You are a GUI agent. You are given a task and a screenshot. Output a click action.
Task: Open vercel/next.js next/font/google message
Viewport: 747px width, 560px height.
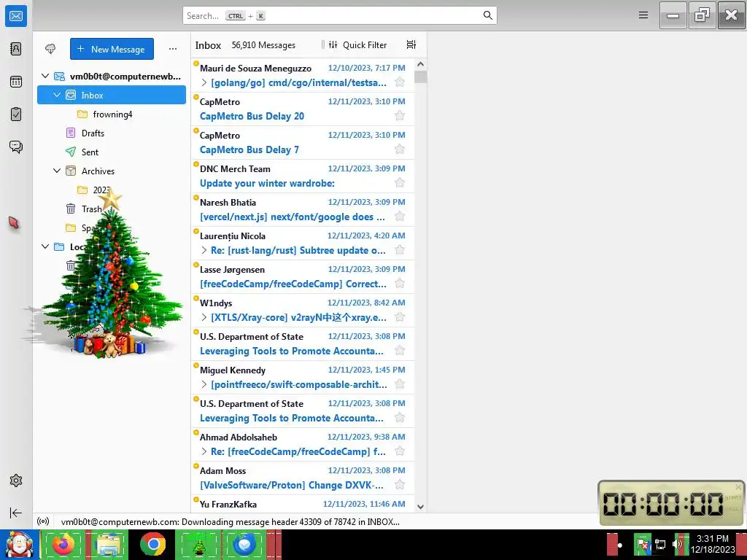(303, 209)
